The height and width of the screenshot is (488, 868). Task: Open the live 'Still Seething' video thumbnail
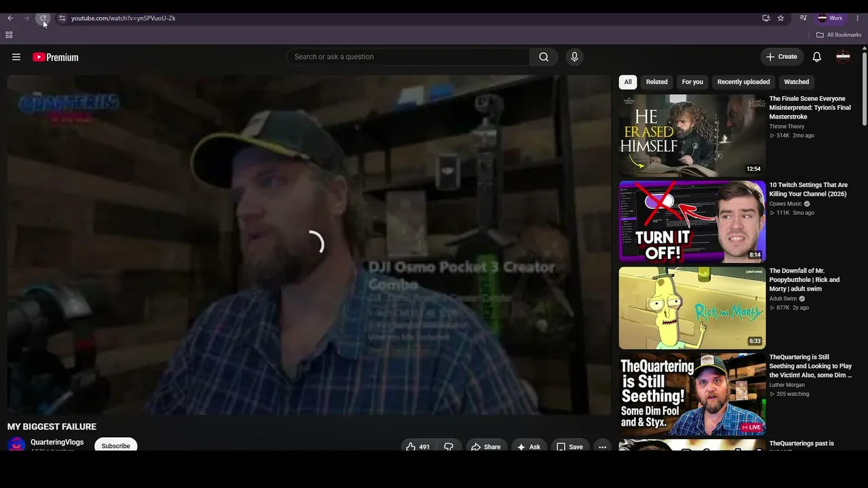tap(692, 394)
